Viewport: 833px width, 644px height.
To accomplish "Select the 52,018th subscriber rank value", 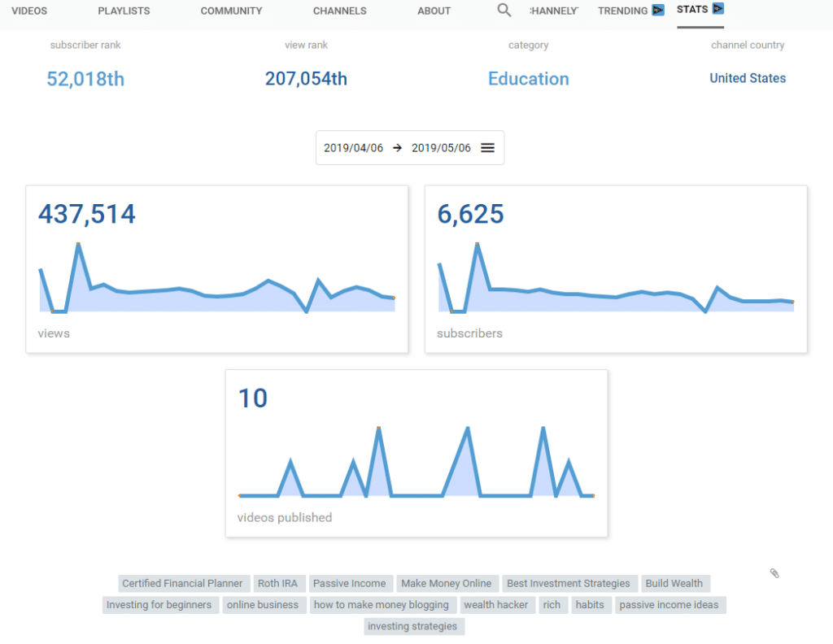I will pos(85,79).
